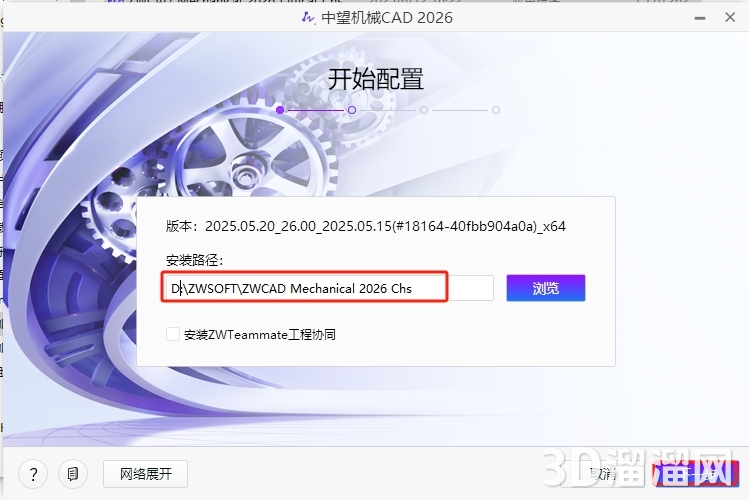The width and height of the screenshot is (749, 500).
Task: Click the 浏览 browse button
Action: (x=546, y=288)
